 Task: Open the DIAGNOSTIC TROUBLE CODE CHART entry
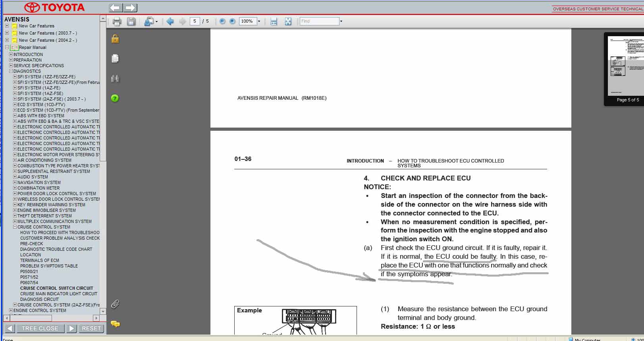[x=56, y=249]
